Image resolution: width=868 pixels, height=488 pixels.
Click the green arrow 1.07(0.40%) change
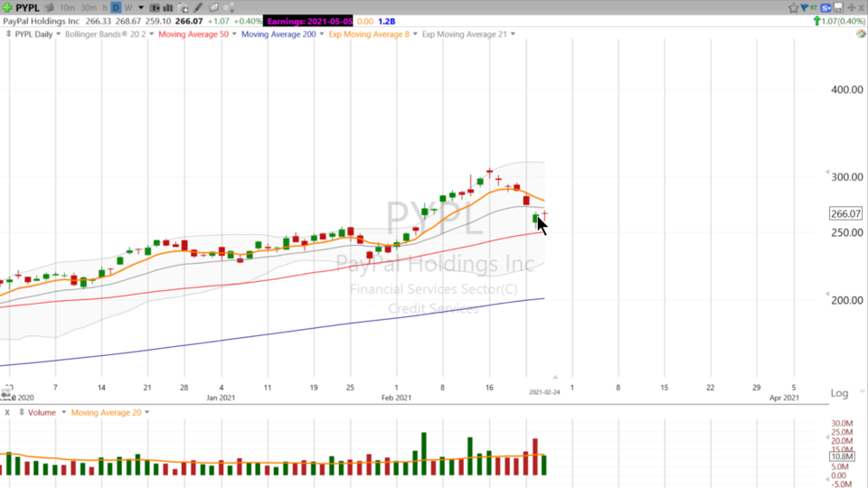[x=839, y=21]
